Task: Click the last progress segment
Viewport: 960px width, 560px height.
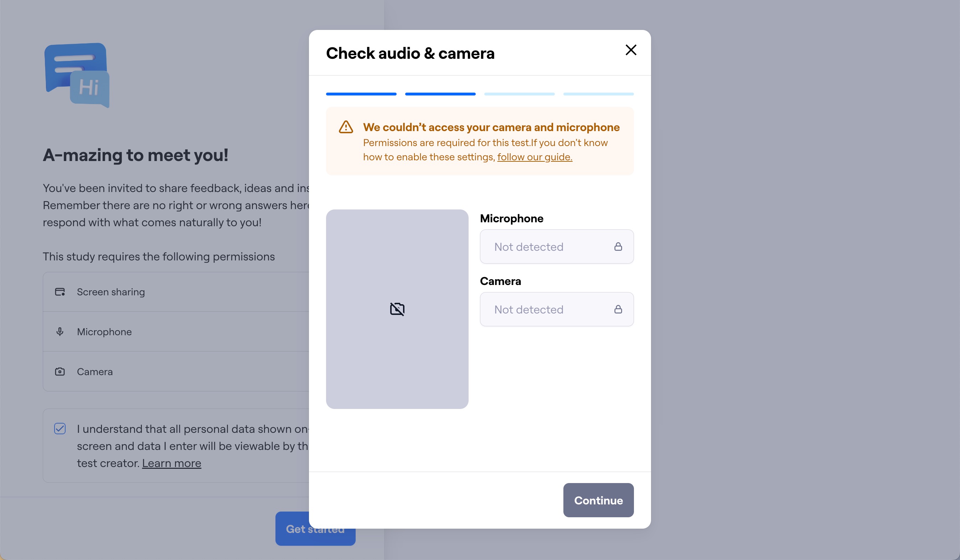Action: 598,94
